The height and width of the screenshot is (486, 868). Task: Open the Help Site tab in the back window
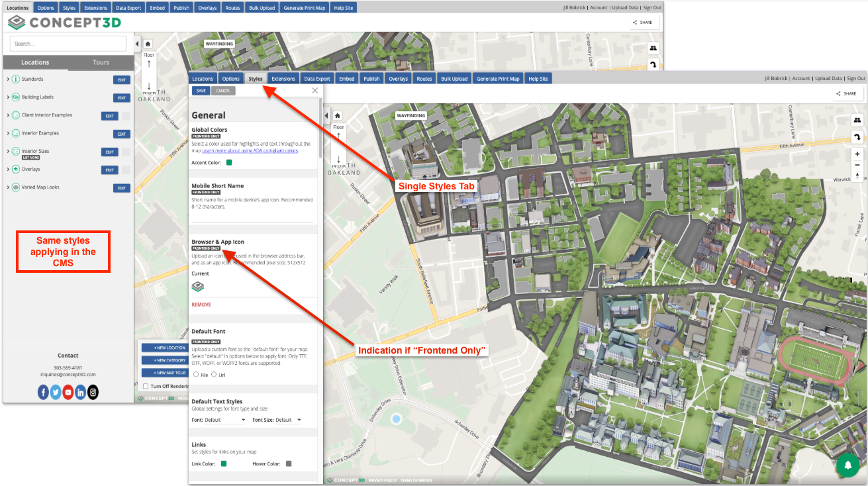344,8
